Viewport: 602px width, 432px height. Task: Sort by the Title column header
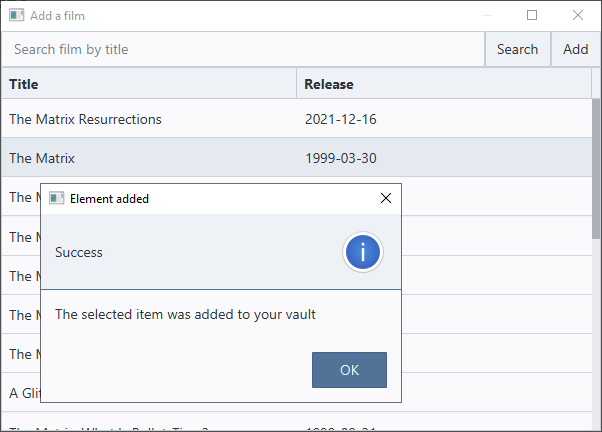pos(149,84)
